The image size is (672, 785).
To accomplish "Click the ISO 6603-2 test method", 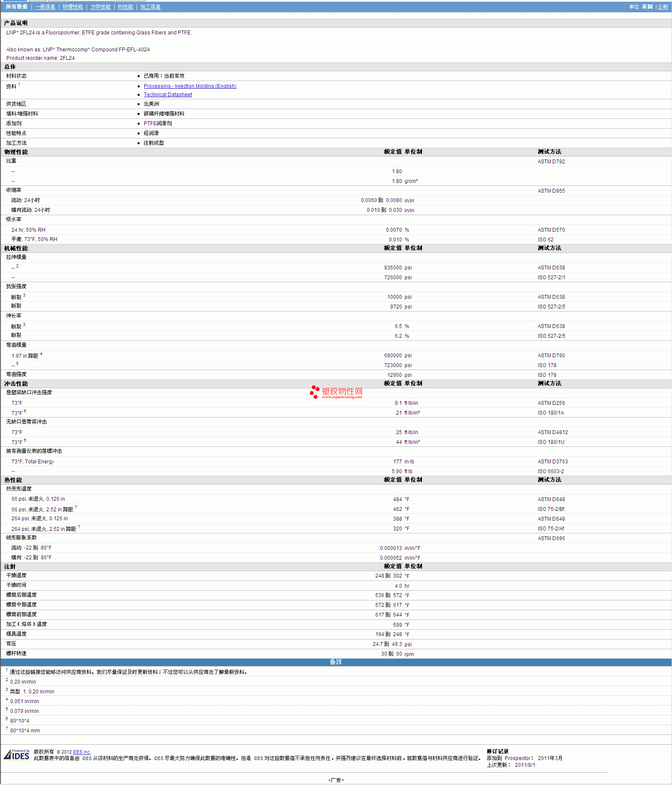I will tap(551, 471).
